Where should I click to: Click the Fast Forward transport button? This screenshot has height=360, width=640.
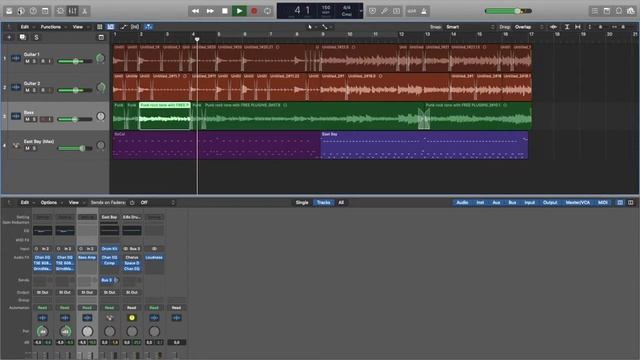click(210, 11)
